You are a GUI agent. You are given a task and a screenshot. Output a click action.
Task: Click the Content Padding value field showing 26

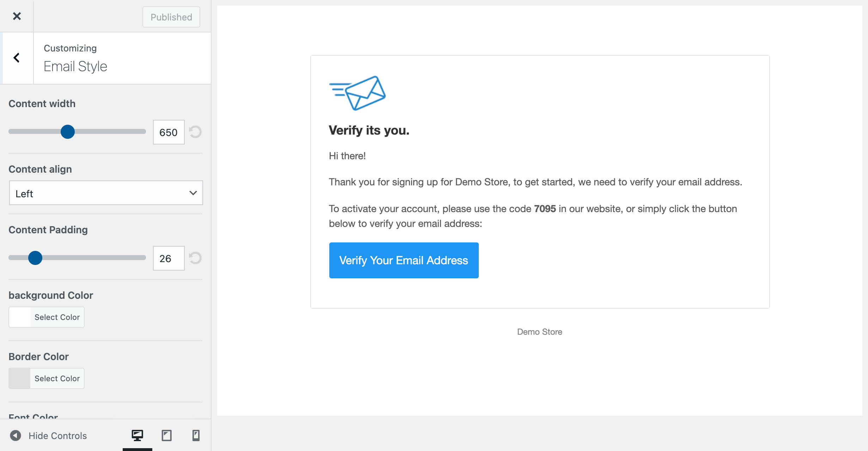[168, 258]
